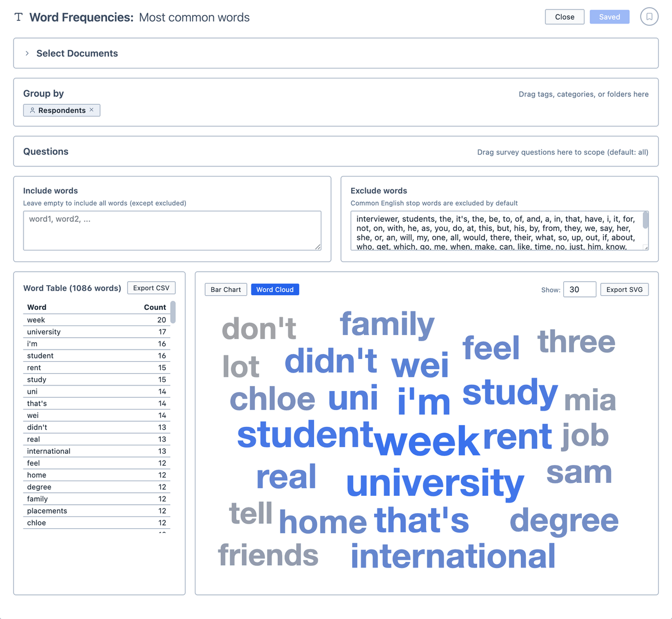Click 'Drag tags, categories, or folders here' hint
This screenshot has height=619, width=672.
[584, 94]
